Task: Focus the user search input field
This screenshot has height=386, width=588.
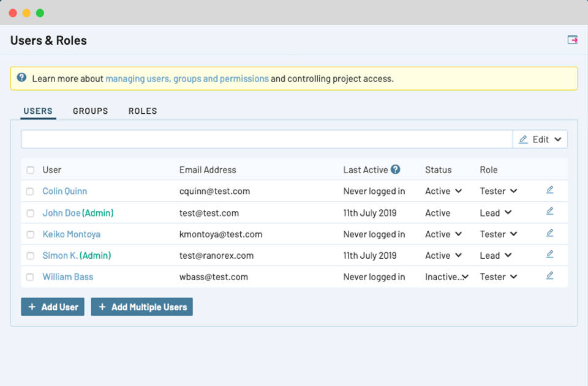Action: [266, 139]
